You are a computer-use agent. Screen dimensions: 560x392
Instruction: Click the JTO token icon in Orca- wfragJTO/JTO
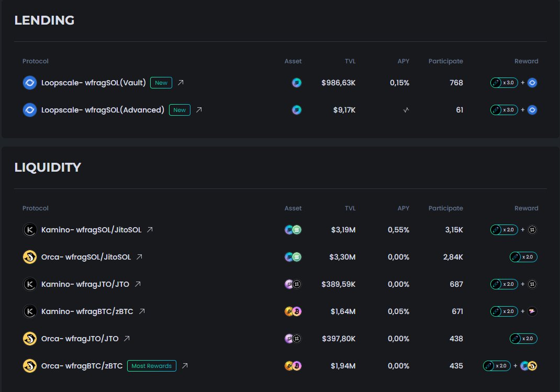pyautogui.click(x=297, y=339)
